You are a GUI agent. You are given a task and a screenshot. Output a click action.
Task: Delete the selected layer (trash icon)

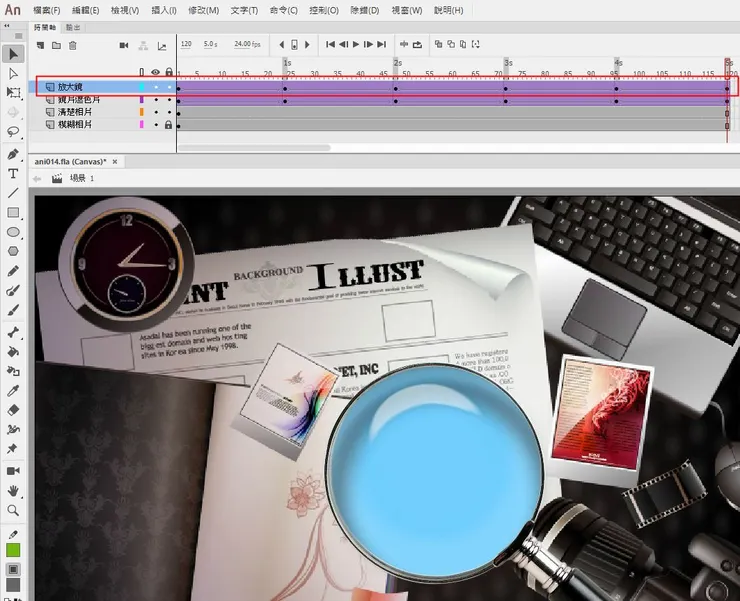point(72,45)
